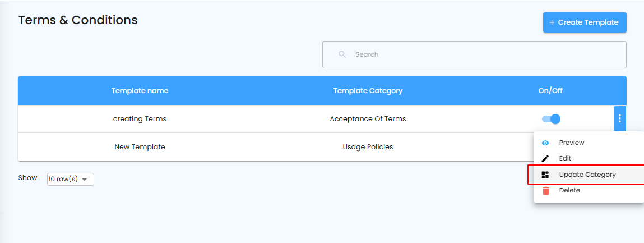Click the Update Category grid icon
The width and height of the screenshot is (644, 243).
pyautogui.click(x=545, y=175)
